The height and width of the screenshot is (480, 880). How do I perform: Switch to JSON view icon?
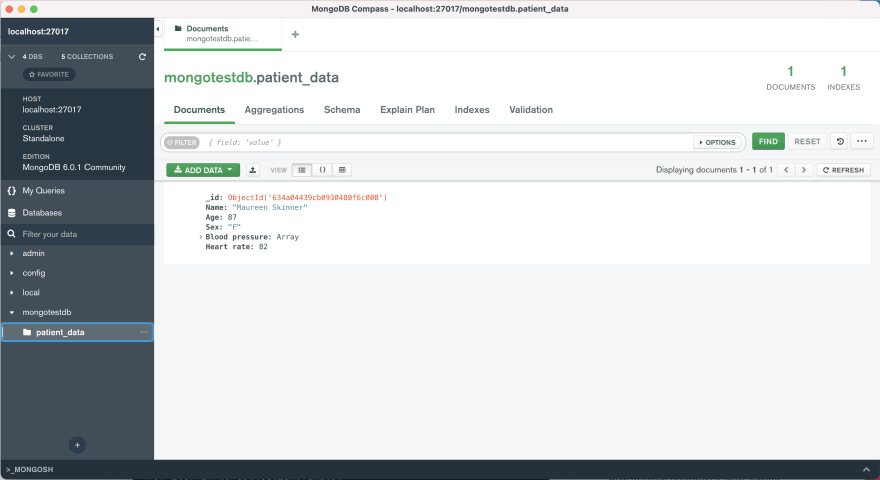click(322, 170)
